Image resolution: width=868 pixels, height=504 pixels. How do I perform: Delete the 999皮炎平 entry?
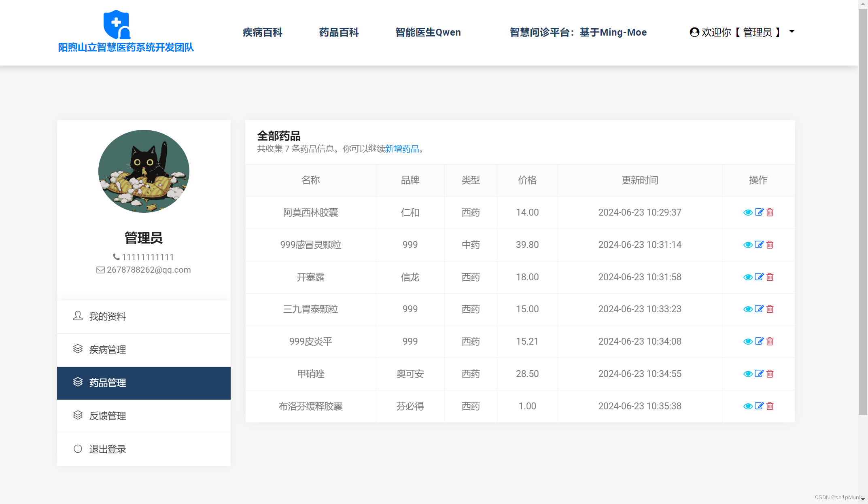pyautogui.click(x=770, y=341)
